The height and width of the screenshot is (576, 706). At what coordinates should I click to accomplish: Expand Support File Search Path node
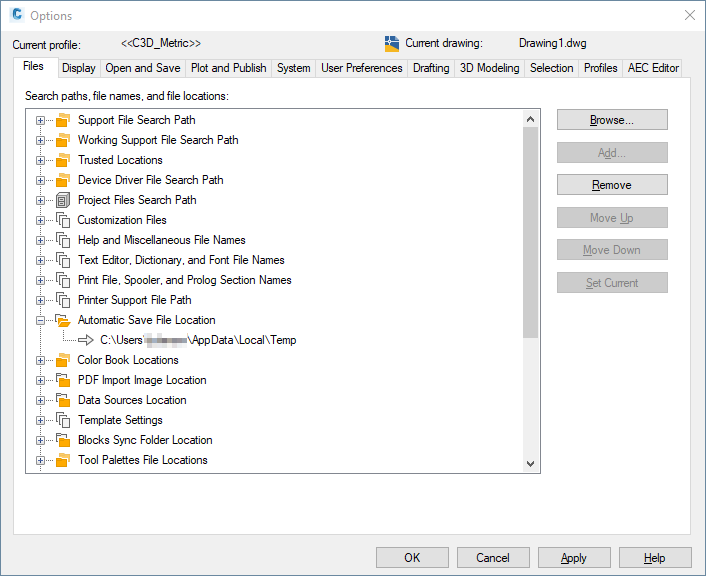(x=41, y=121)
